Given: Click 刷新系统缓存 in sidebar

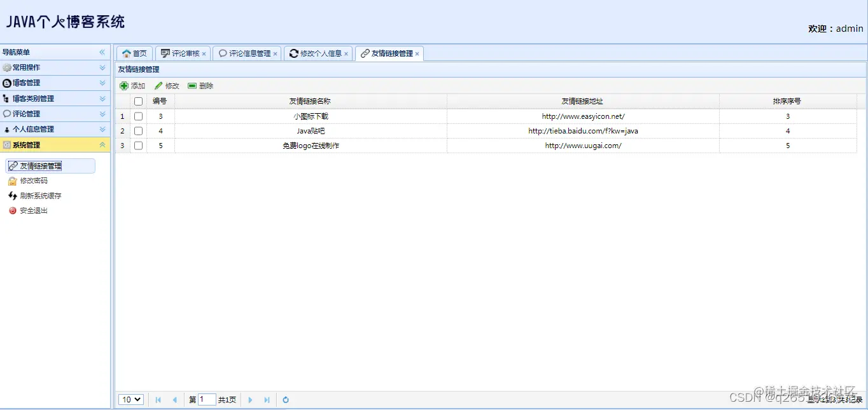Looking at the screenshot, I should [x=41, y=196].
